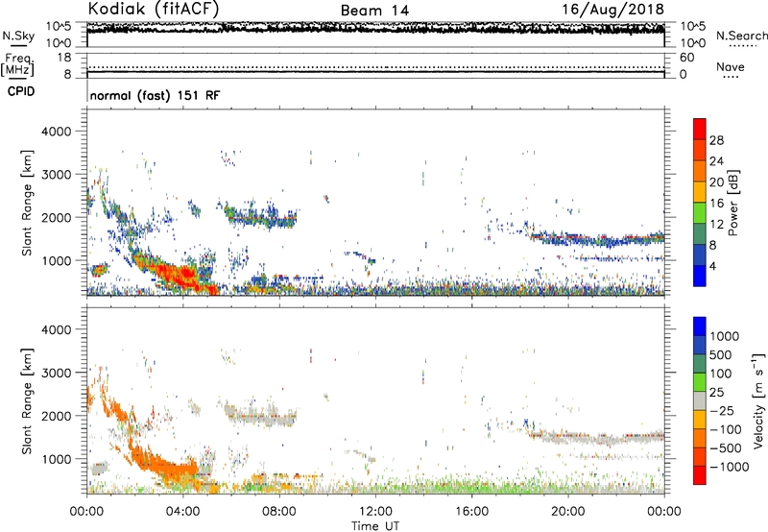Click the date 16/Aug/2018
This screenshot has width=768, height=532.
pos(612,10)
